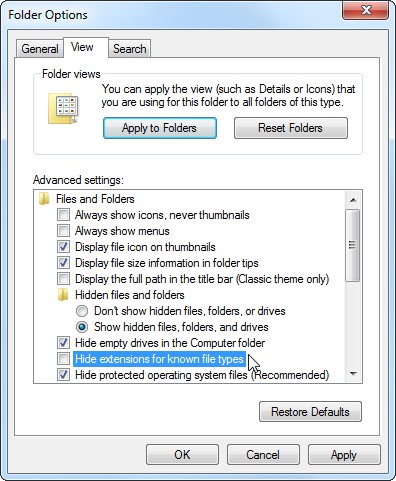Click the Cancel button
This screenshot has height=481, width=396.
[x=263, y=455]
